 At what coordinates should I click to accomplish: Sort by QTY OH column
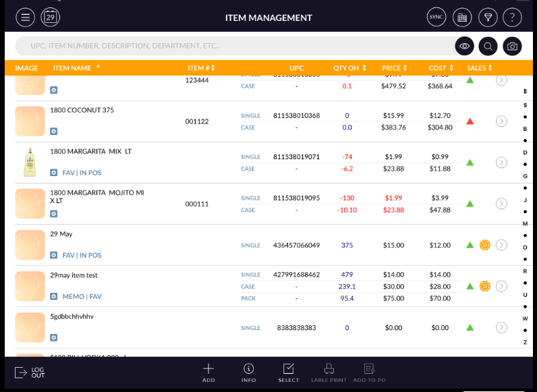[x=349, y=68]
